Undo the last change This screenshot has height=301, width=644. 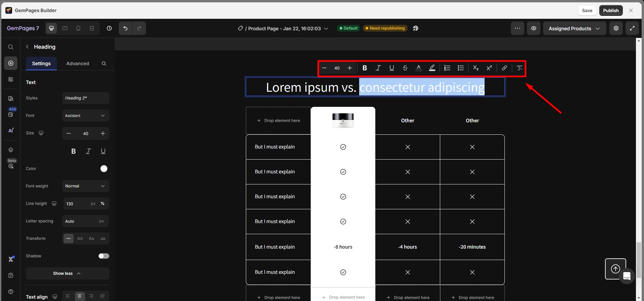(x=125, y=29)
